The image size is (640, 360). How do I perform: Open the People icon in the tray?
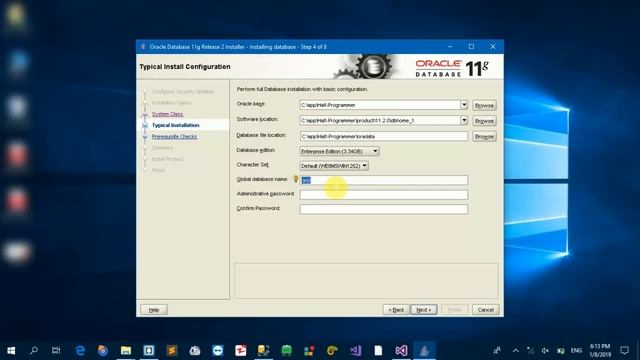click(497, 350)
